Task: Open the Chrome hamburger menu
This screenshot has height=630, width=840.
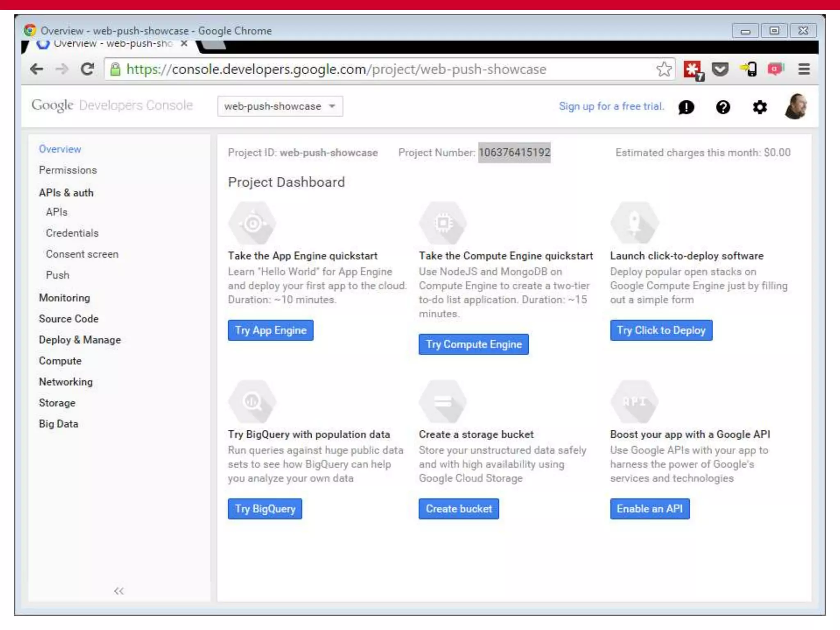Action: pyautogui.click(x=804, y=69)
